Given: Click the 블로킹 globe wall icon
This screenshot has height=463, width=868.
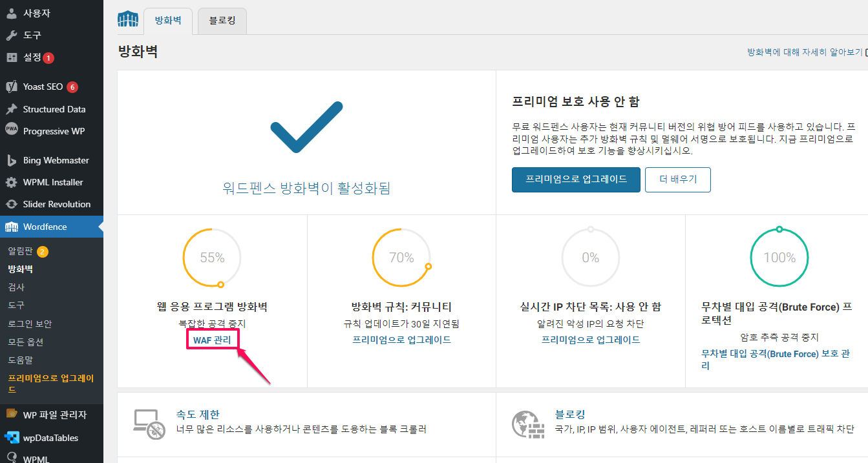Looking at the screenshot, I should coord(527,424).
